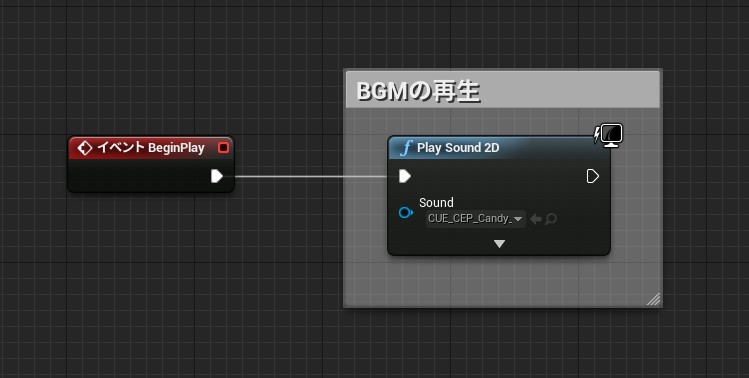Browse to Sound asset magnifier icon
749x378 pixels.
pyautogui.click(x=551, y=219)
